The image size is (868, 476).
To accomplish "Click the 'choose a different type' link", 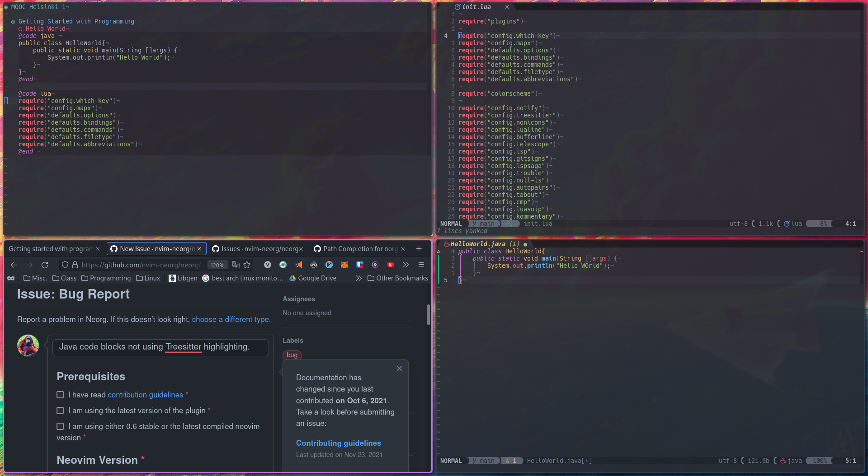I will [231, 319].
